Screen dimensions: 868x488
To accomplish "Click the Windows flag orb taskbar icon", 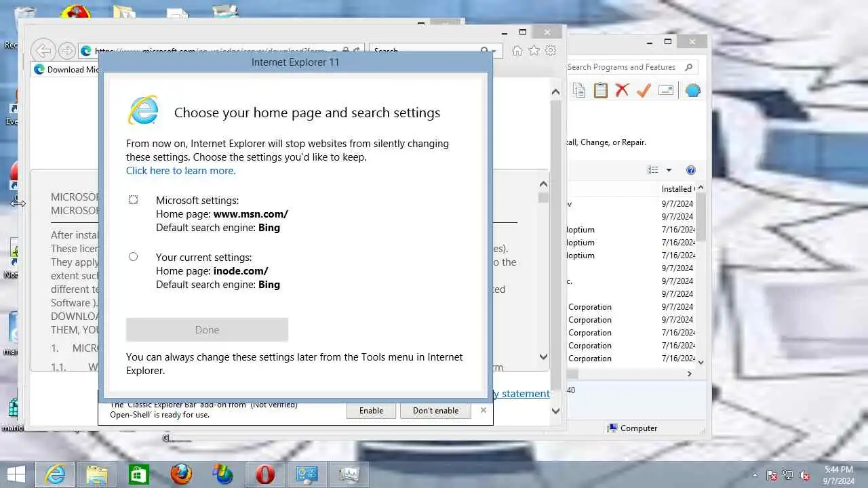I will [x=222, y=474].
